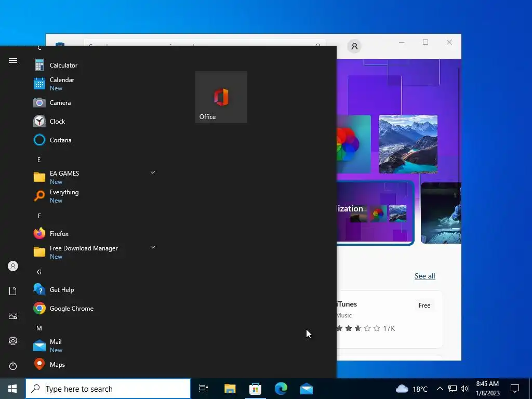
Task: Open the notification center icon
Action: (515, 389)
